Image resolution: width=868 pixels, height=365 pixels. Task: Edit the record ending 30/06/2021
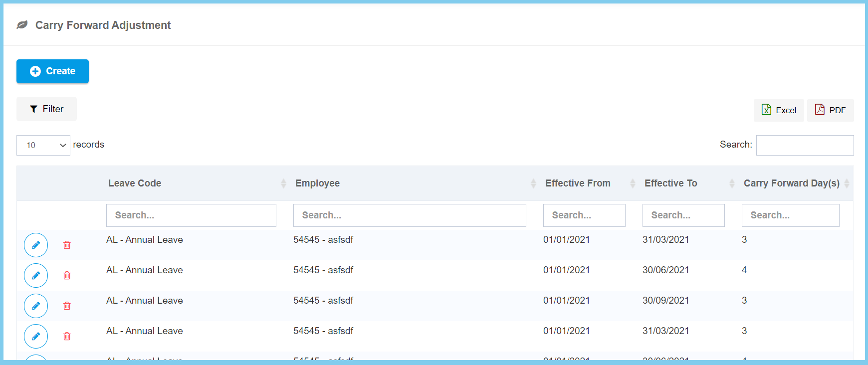tap(36, 275)
